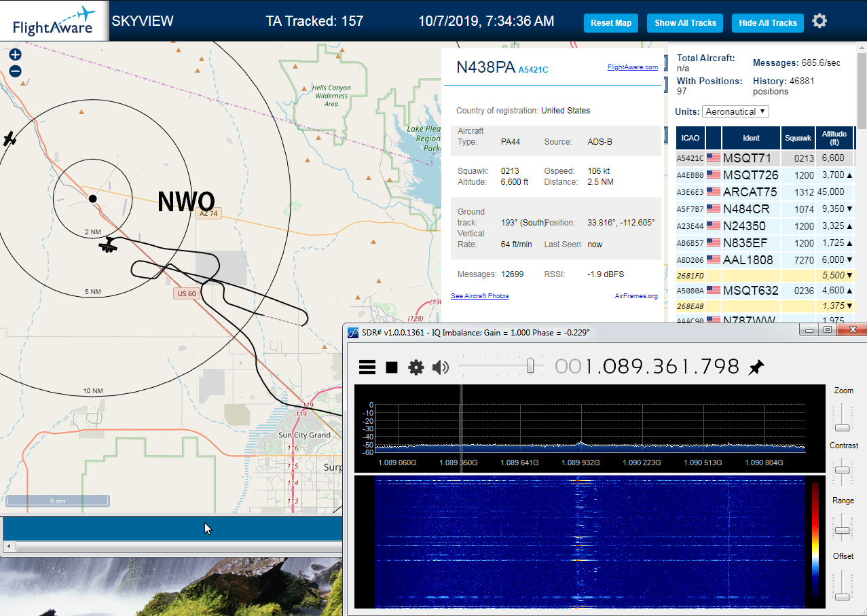Screen dimensions: 867x616
Task: Click the US flag in MSQT726 row
Action: (714, 175)
